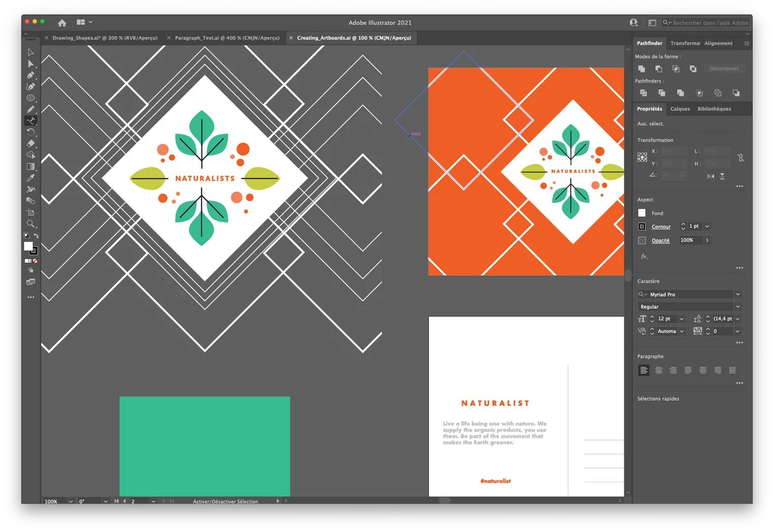Click the Opacité link

660,241
